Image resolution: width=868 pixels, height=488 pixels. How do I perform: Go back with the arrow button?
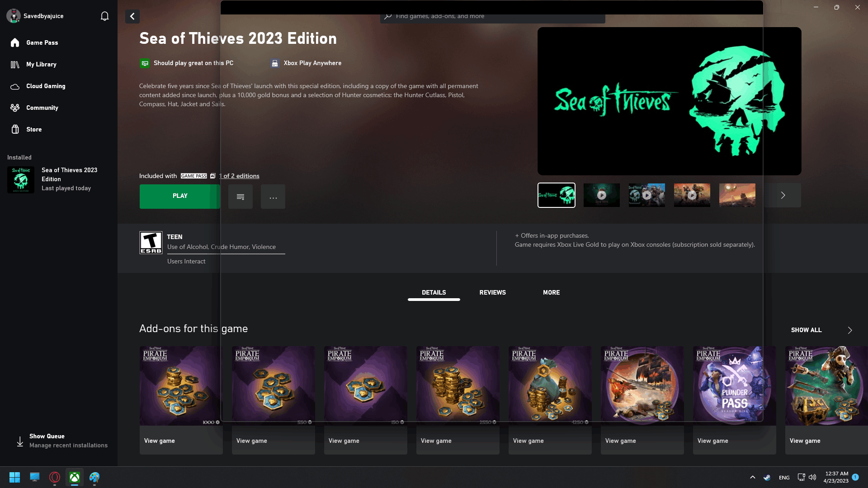(x=132, y=16)
